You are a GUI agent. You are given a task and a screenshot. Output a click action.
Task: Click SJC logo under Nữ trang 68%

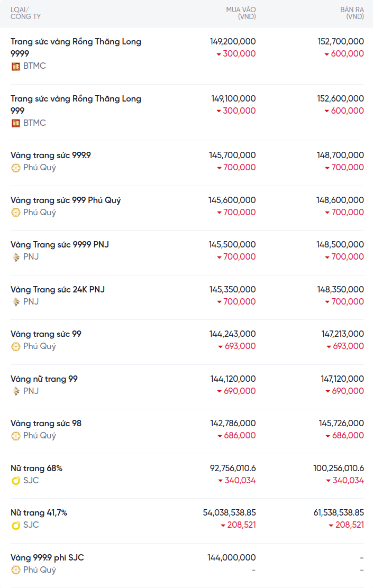point(16,481)
